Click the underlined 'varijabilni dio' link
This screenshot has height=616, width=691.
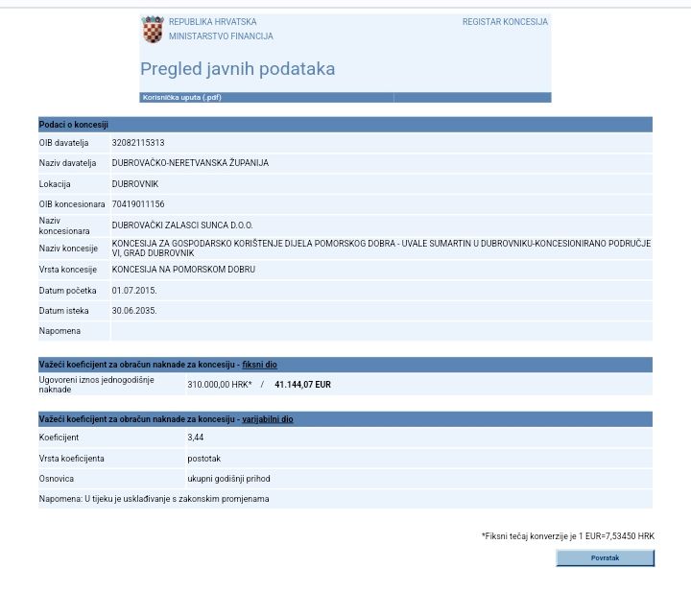268,419
